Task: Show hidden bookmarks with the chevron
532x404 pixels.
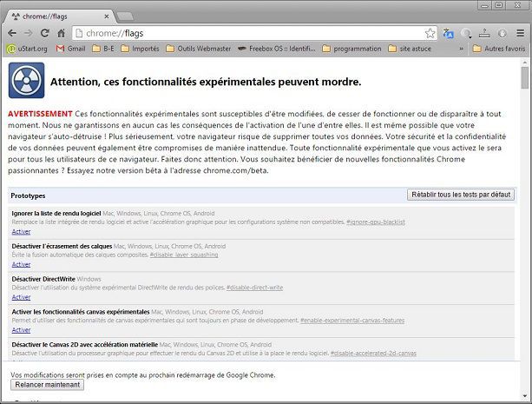Action: click(x=462, y=49)
